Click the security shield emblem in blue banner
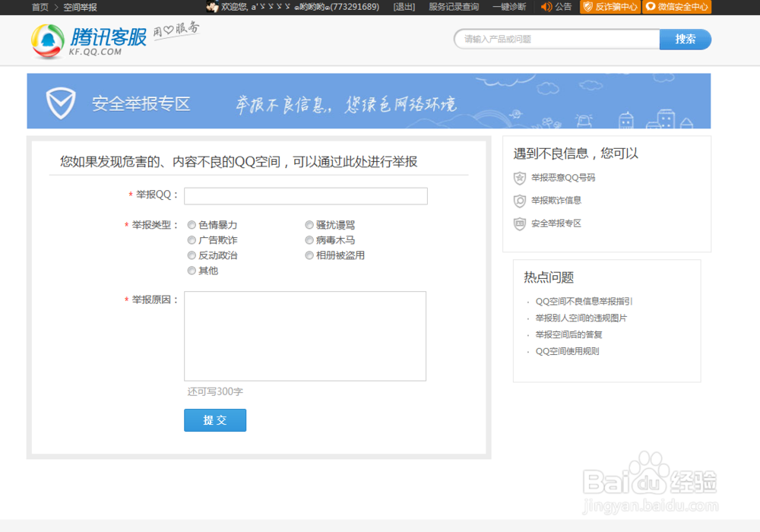The width and height of the screenshot is (760, 532). click(62, 101)
